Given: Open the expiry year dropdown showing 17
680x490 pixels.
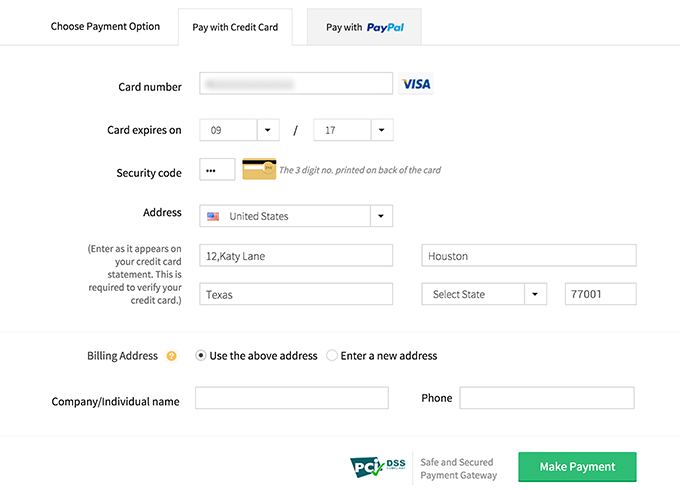Looking at the screenshot, I should pyautogui.click(x=382, y=130).
